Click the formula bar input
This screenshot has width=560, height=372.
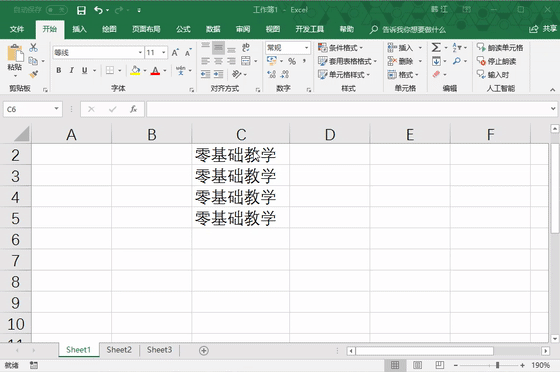click(348, 109)
